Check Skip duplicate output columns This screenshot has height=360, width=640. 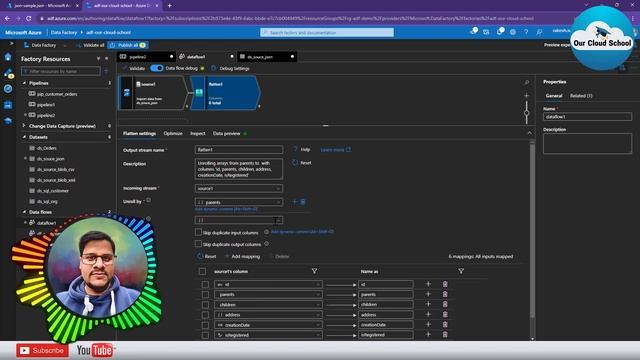click(x=198, y=244)
